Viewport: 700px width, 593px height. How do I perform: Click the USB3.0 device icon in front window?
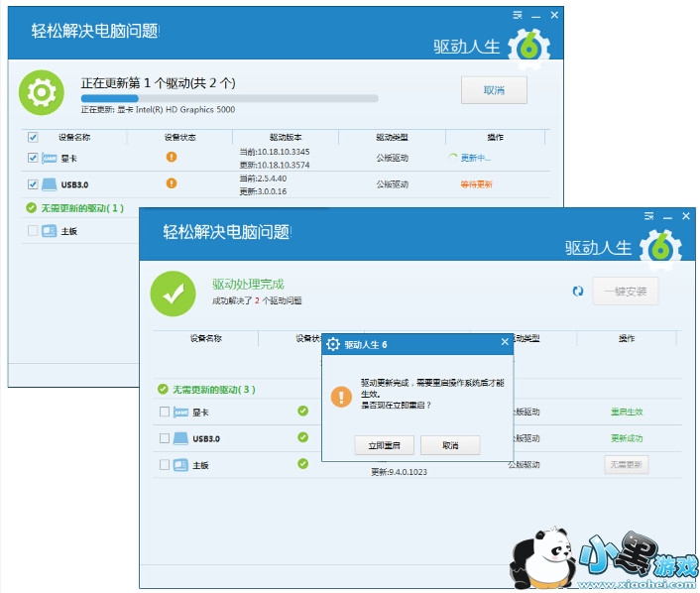[180, 438]
